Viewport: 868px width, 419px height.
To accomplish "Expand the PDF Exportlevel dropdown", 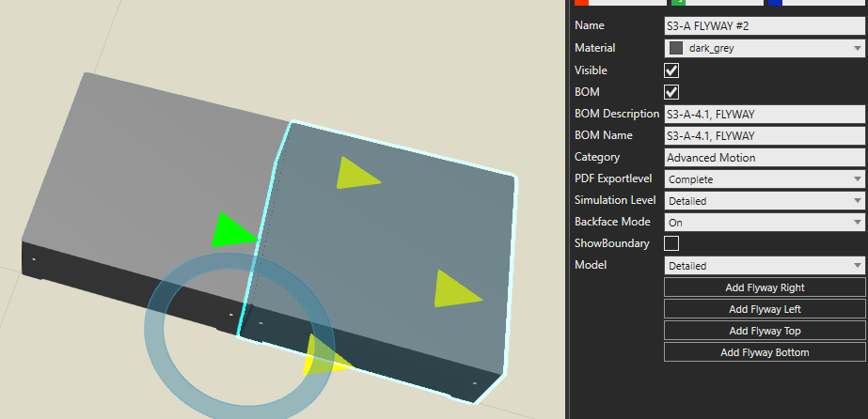I will [x=765, y=178].
